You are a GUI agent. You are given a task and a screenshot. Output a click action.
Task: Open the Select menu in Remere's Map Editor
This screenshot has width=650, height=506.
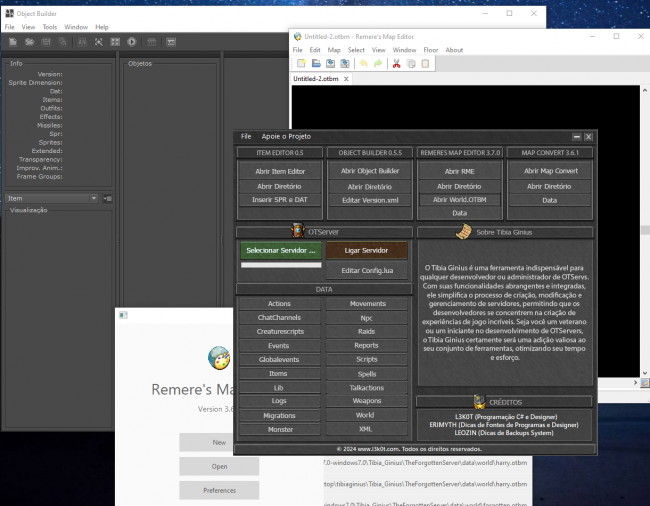[356, 50]
